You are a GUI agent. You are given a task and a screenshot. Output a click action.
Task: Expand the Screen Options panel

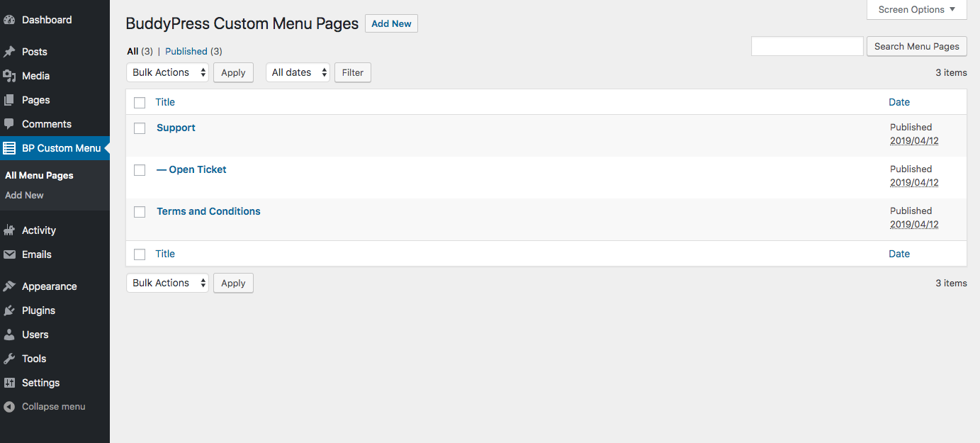(916, 9)
